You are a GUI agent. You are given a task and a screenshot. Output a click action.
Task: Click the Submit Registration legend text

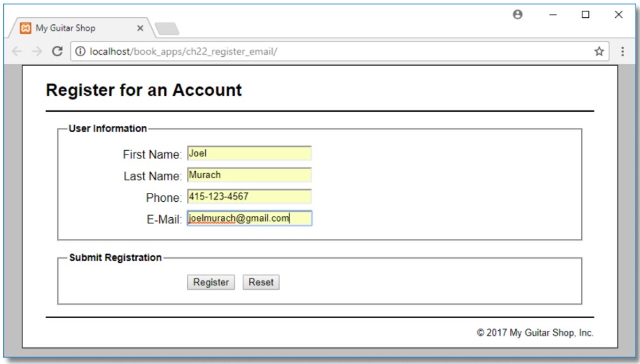pyautogui.click(x=116, y=258)
